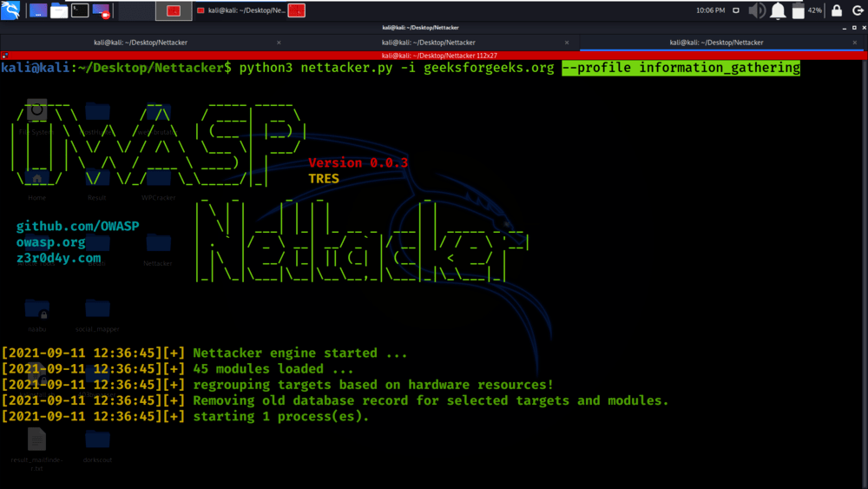Click the highlighted '--profile information_gathering' argument
This screenshot has width=868, height=489.
(681, 68)
